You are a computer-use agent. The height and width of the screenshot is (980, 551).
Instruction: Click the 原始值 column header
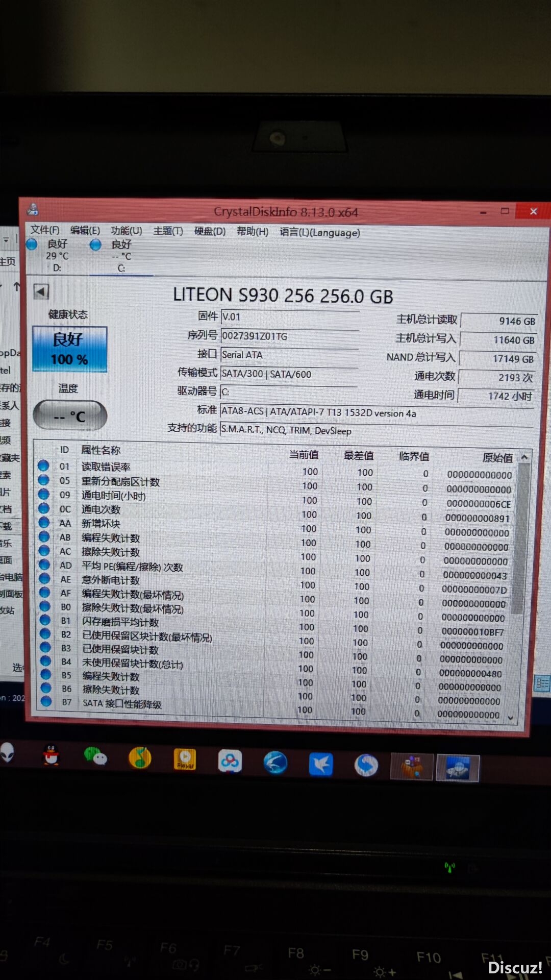coord(498,457)
